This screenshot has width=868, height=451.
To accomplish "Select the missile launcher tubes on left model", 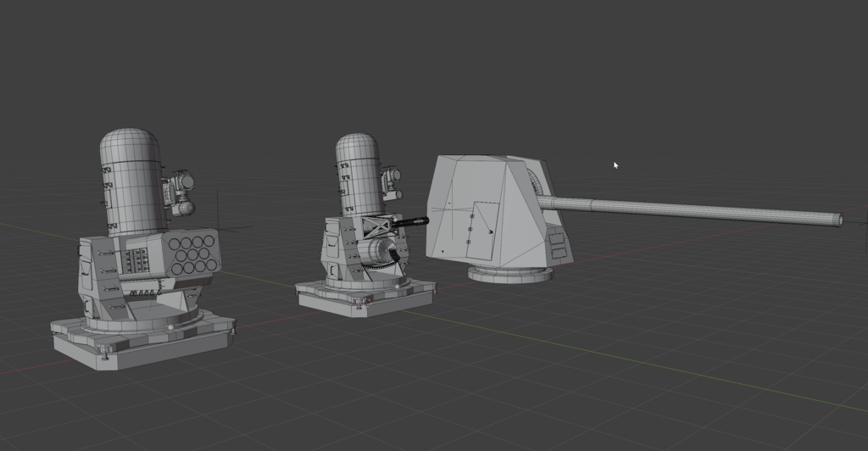I will [192, 254].
